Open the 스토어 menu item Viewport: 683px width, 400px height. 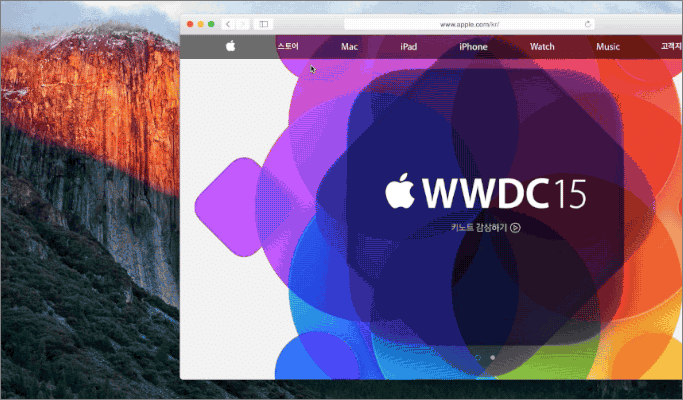tap(288, 46)
